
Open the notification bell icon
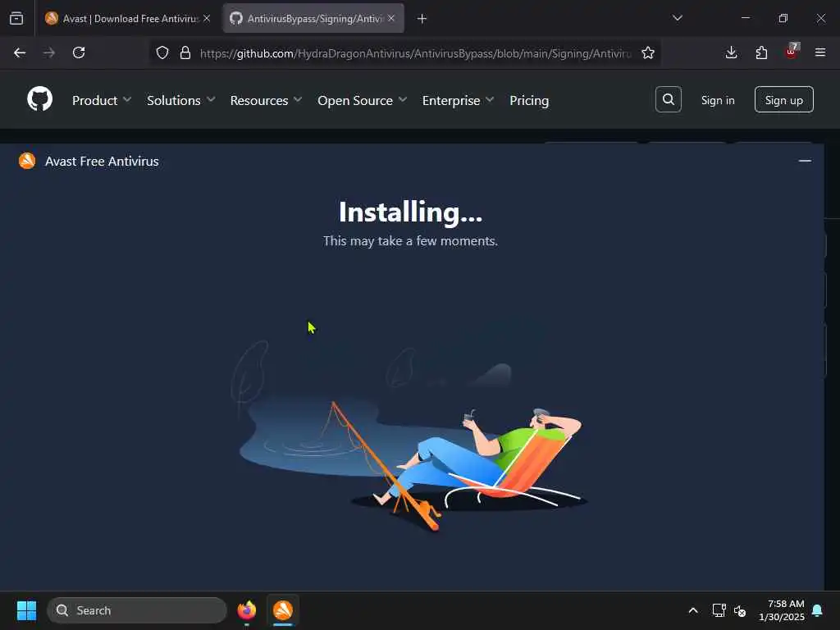[x=817, y=610]
